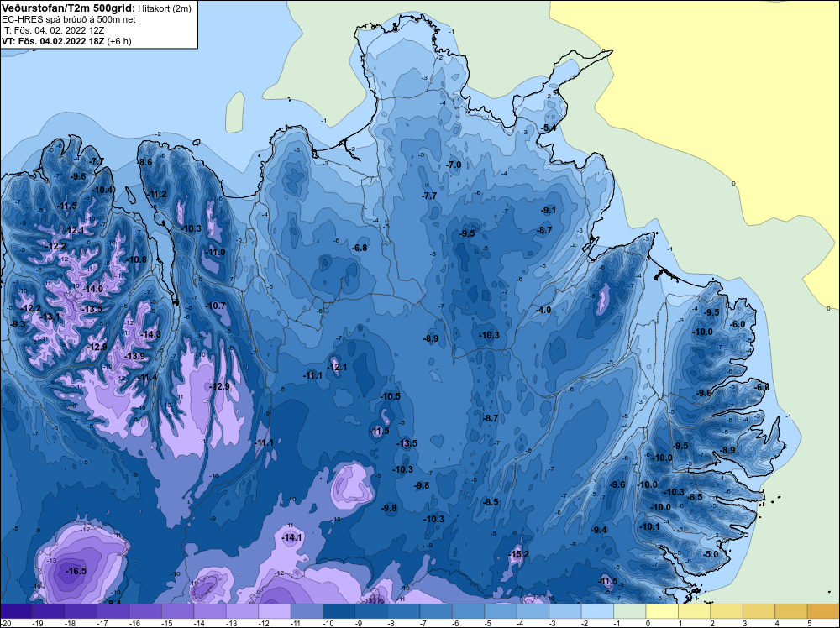Click the -14.3 temperature value
The height and width of the screenshot is (628, 840).
pyautogui.click(x=150, y=334)
